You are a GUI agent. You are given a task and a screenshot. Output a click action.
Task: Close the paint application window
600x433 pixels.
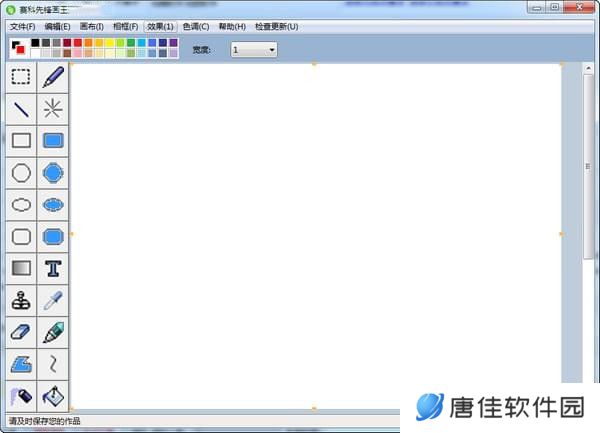click(x=579, y=7)
